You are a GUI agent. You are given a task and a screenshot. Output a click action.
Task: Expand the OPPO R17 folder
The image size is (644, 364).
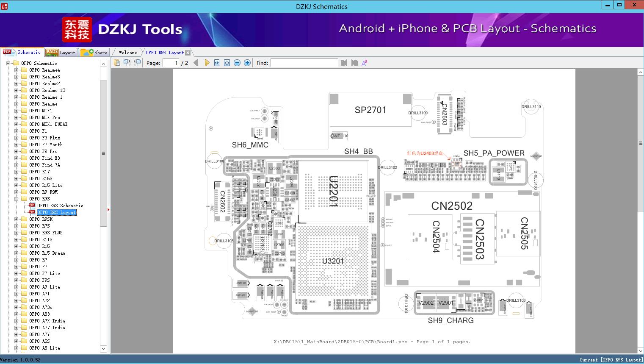pos(16,172)
